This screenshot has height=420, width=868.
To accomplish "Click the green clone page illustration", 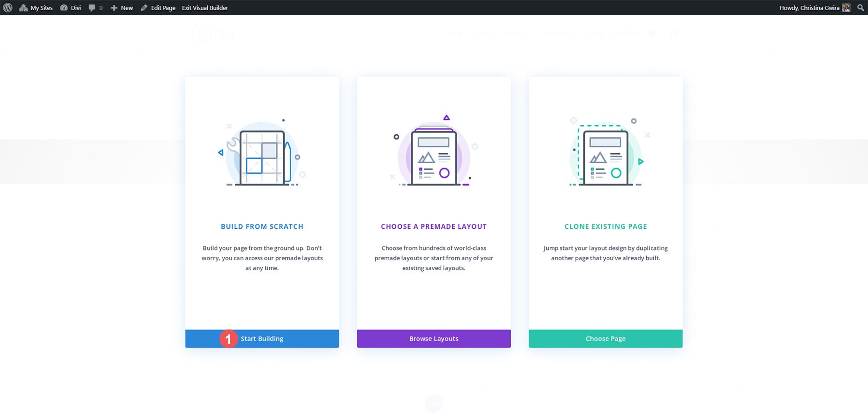I will pyautogui.click(x=606, y=154).
